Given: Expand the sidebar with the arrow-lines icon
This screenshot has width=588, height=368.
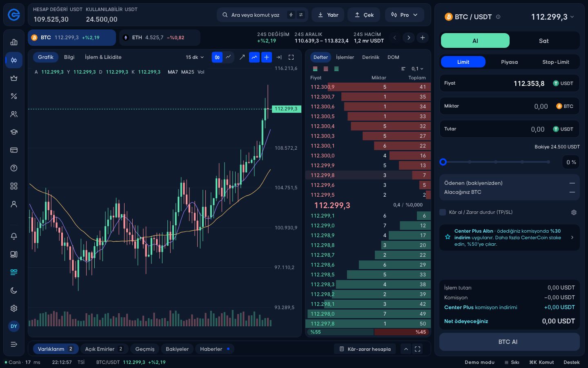Looking at the screenshot, I should point(14,344).
